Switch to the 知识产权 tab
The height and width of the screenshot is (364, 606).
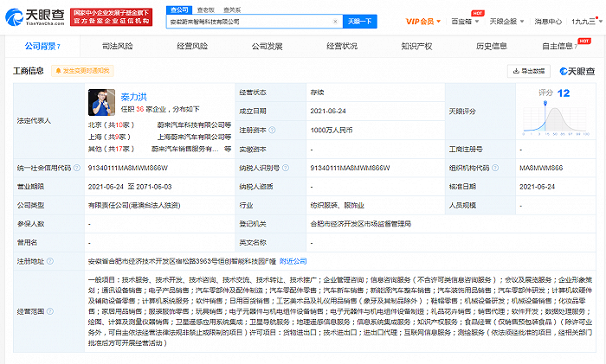pos(416,47)
